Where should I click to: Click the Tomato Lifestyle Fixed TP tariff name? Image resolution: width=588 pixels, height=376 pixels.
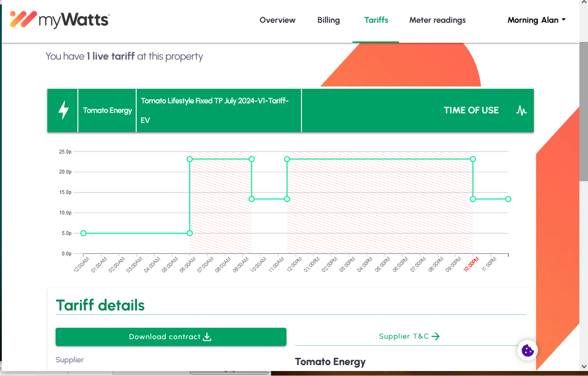coord(215,110)
